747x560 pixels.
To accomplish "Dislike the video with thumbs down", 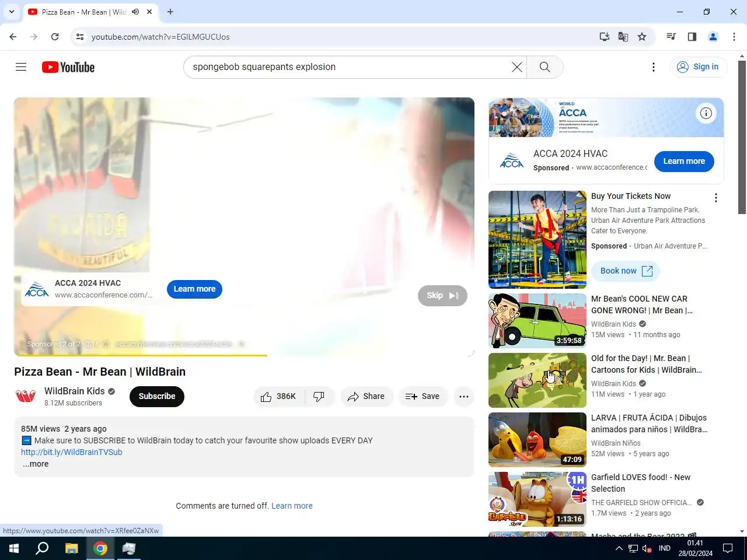I will click(319, 397).
